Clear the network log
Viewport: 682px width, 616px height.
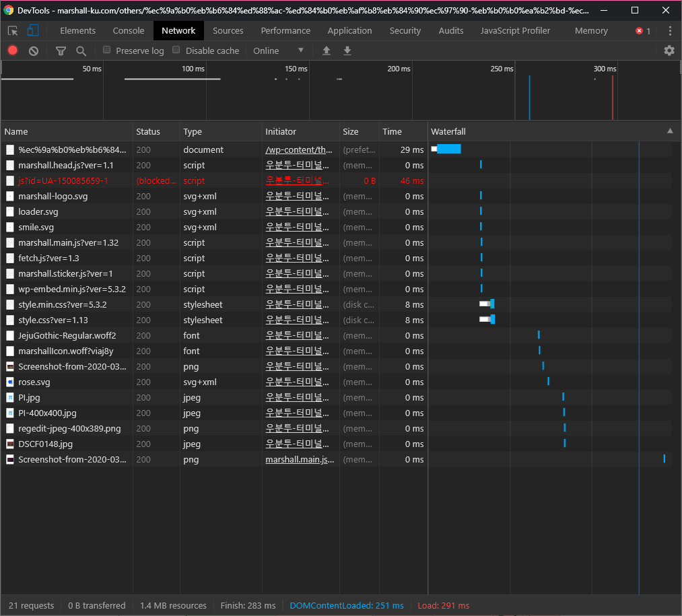click(x=33, y=50)
